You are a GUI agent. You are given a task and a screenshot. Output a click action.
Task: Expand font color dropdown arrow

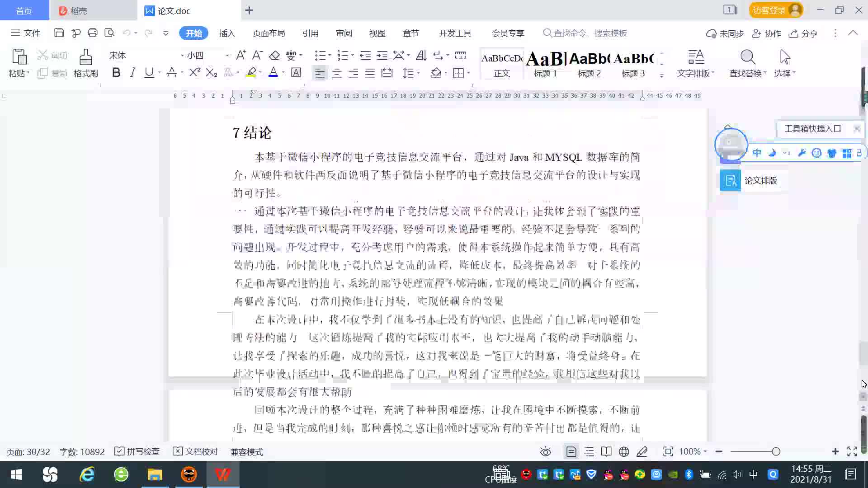pos(283,72)
